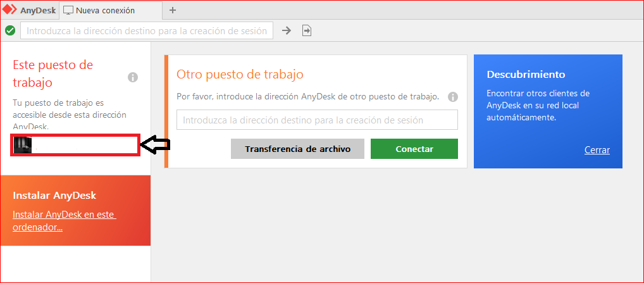This screenshot has width=644, height=283.
Task: Click the Otro puesto de trabajo heading
Action: point(240,74)
